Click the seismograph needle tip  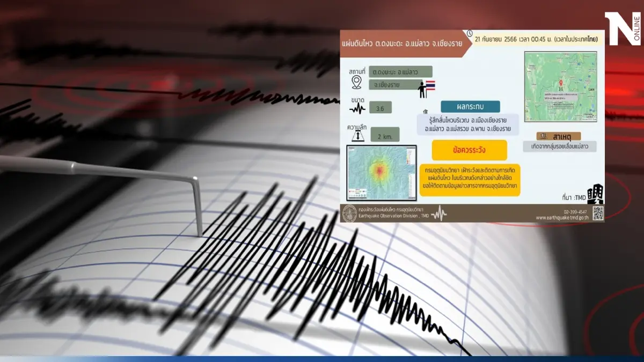coord(200,233)
